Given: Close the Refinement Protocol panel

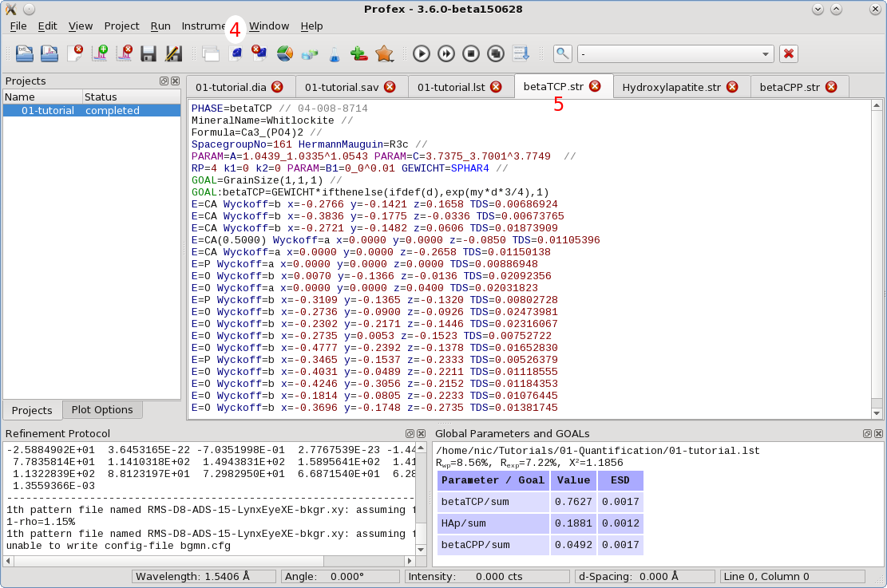Looking at the screenshot, I should [422, 434].
